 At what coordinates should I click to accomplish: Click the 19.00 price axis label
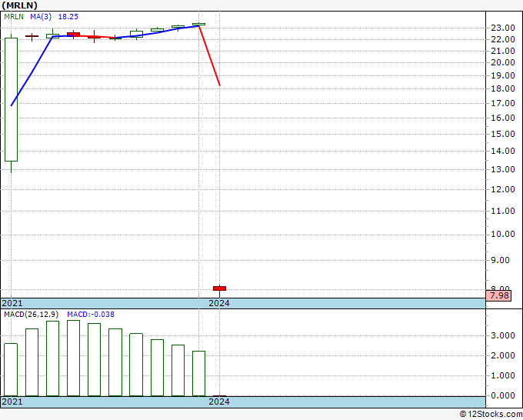[x=503, y=75]
